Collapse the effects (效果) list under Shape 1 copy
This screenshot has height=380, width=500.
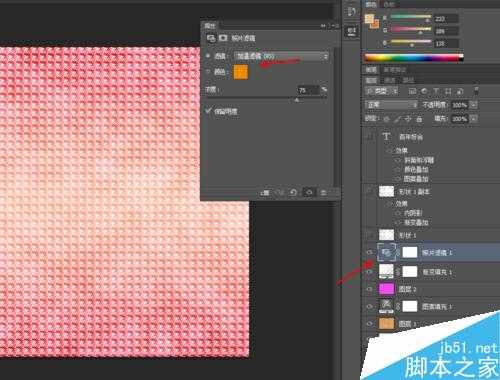388,203
